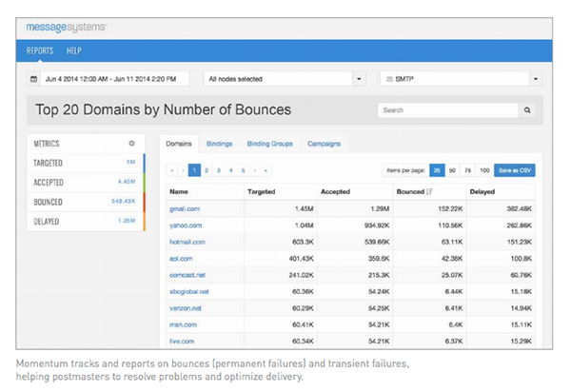Screen dimensions: 571x392
Task: Set items per page to 75
Action: click(468, 170)
